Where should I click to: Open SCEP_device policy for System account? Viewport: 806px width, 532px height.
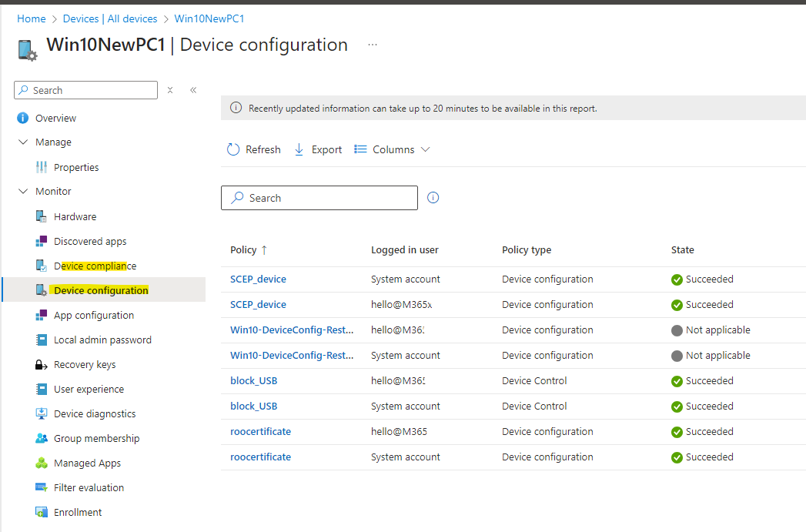258,279
